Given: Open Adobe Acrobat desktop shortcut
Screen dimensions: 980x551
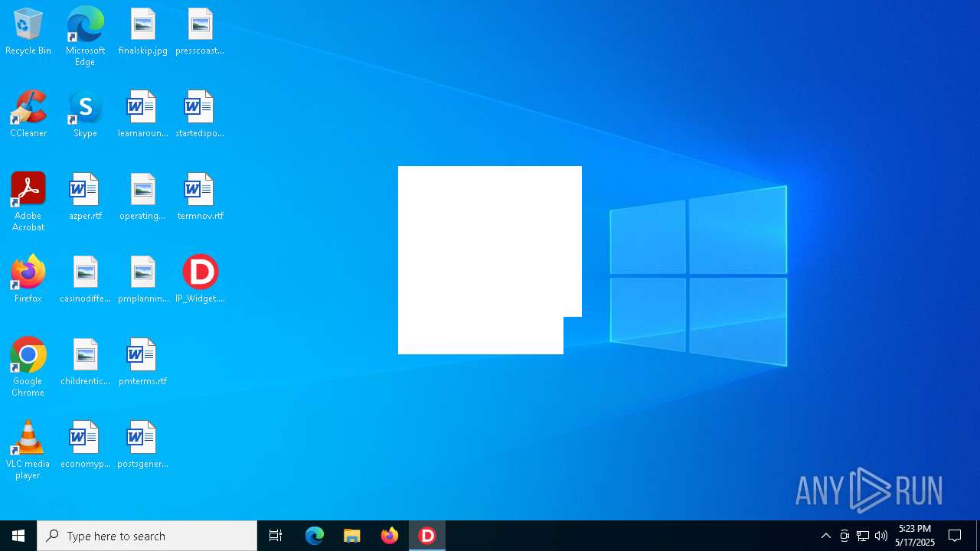Looking at the screenshot, I should pyautogui.click(x=28, y=202).
